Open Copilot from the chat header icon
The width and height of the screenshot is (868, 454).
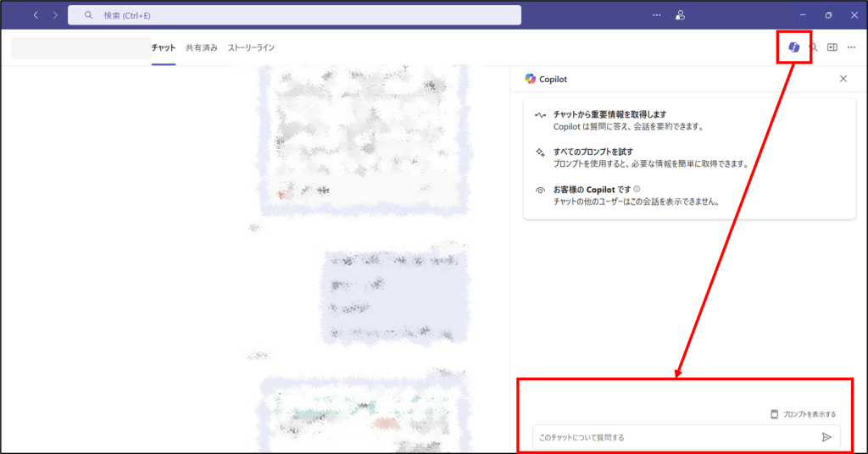(x=793, y=47)
